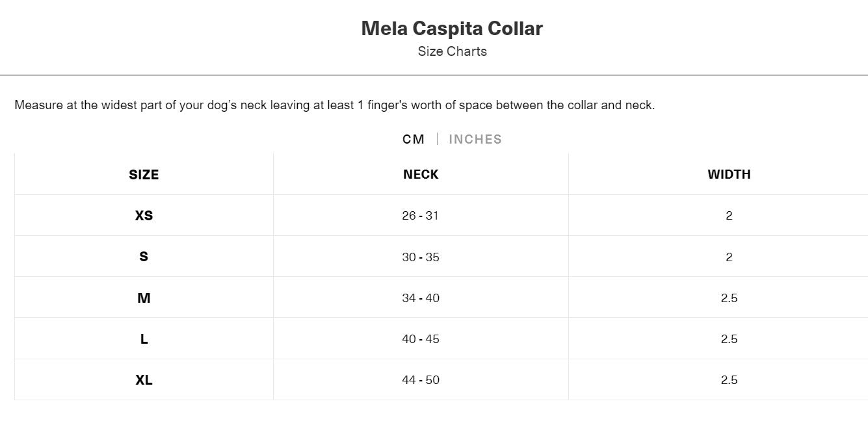Click the 44 - 50 neck measurement
Screen dimensions: 868x423
[x=421, y=379]
